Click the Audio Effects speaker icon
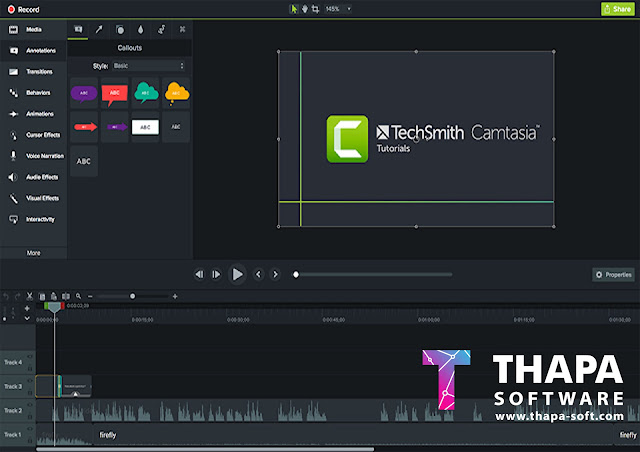The image size is (640, 452). click(x=13, y=177)
